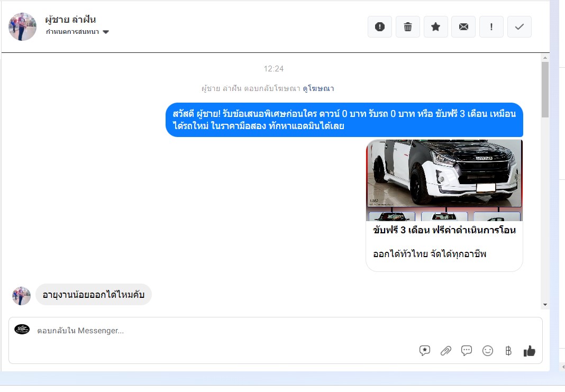565x392 pixels.
Task: Mark conversation as spam with octagon icon
Action: tap(380, 27)
